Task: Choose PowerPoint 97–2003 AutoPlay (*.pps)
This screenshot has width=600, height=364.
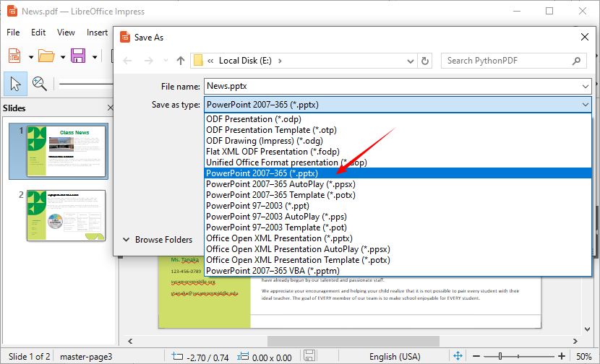Action: click(398, 217)
